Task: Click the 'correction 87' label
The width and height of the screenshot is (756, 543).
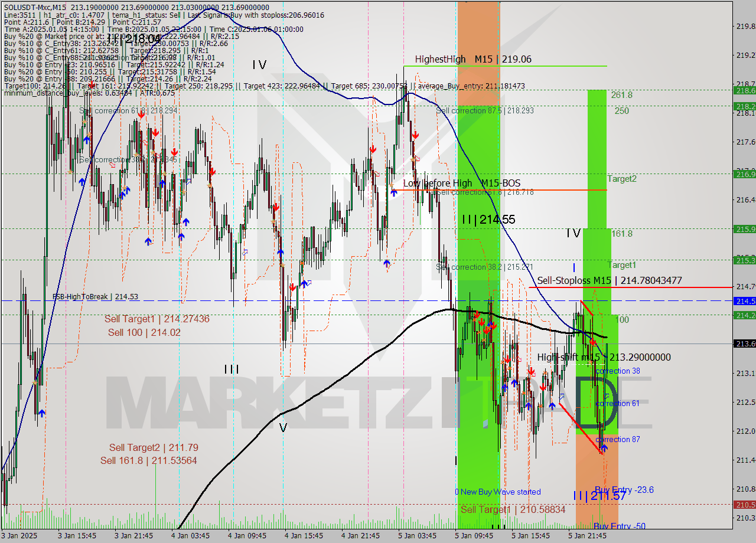Action: click(x=618, y=439)
